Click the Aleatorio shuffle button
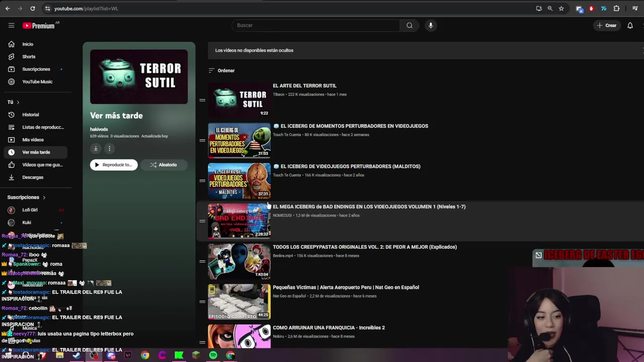Viewport: 644px width, 362px height. [163, 165]
